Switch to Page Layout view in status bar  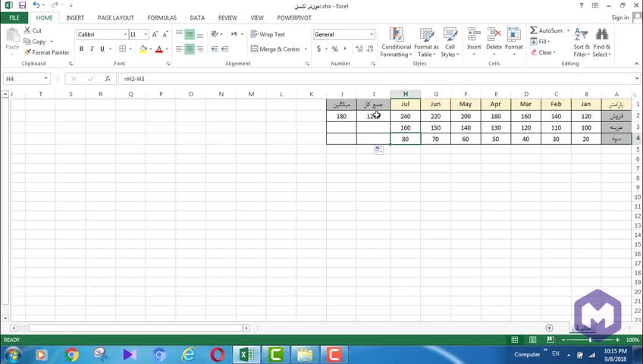(x=533, y=340)
